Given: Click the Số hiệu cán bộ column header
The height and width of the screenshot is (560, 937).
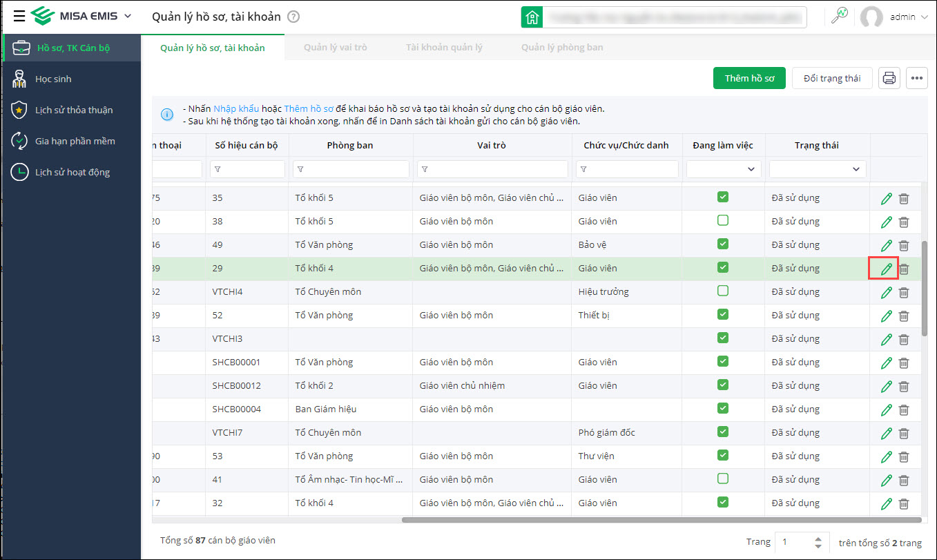Looking at the screenshot, I should (x=247, y=146).
